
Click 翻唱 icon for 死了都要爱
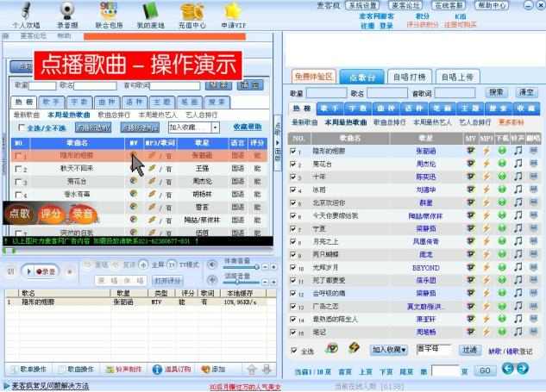[533, 280]
